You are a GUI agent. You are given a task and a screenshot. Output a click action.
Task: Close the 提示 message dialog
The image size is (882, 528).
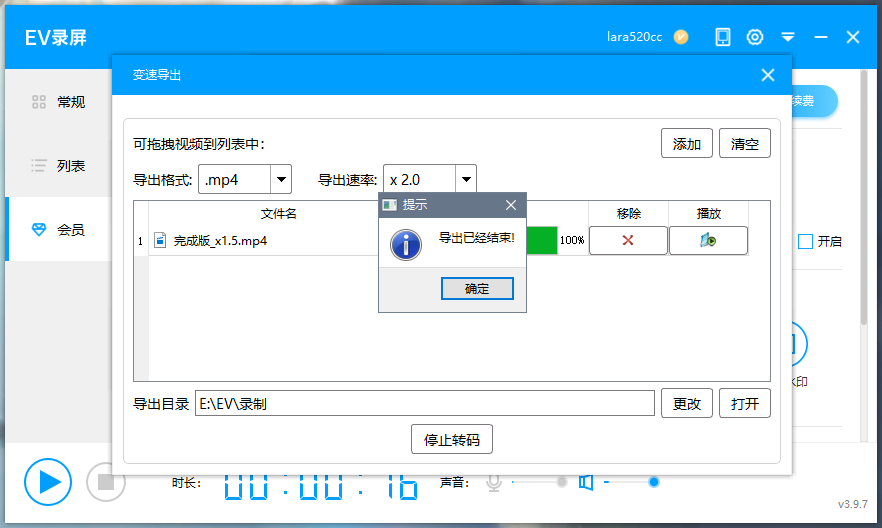coord(511,205)
